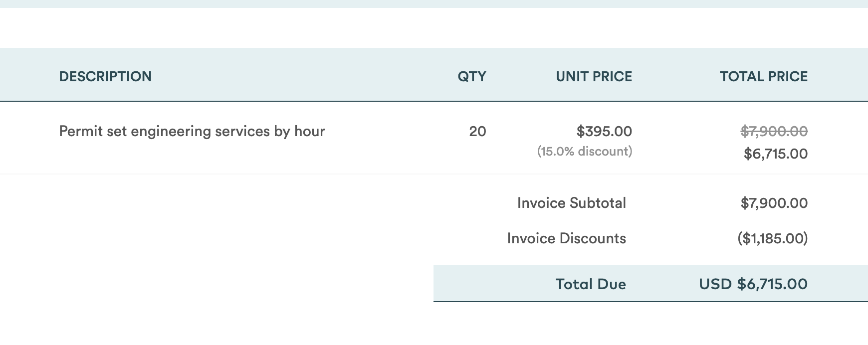Viewport: 868px width, 345px height.
Task: Click the line item row
Action: tap(434, 138)
